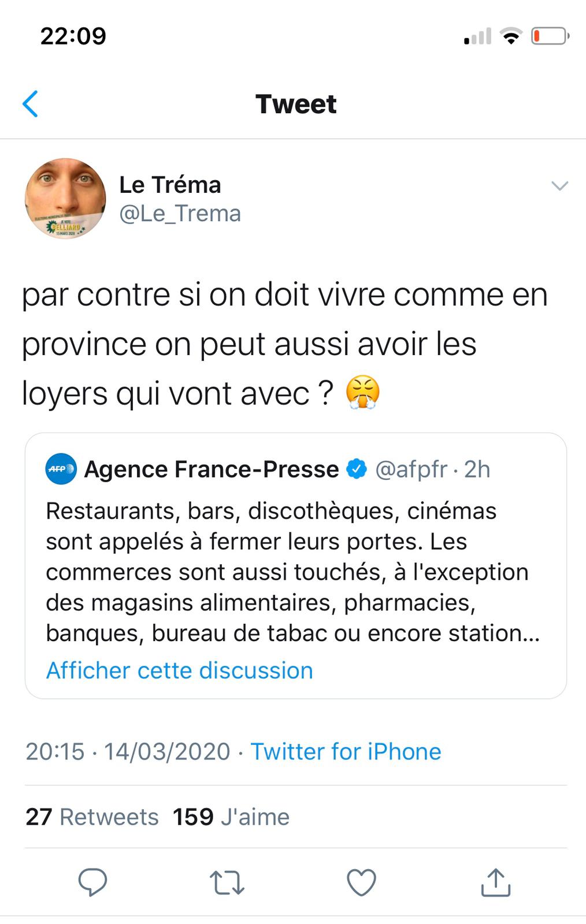Open the reply speech bubble icon
586x924 pixels.
(92, 882)
